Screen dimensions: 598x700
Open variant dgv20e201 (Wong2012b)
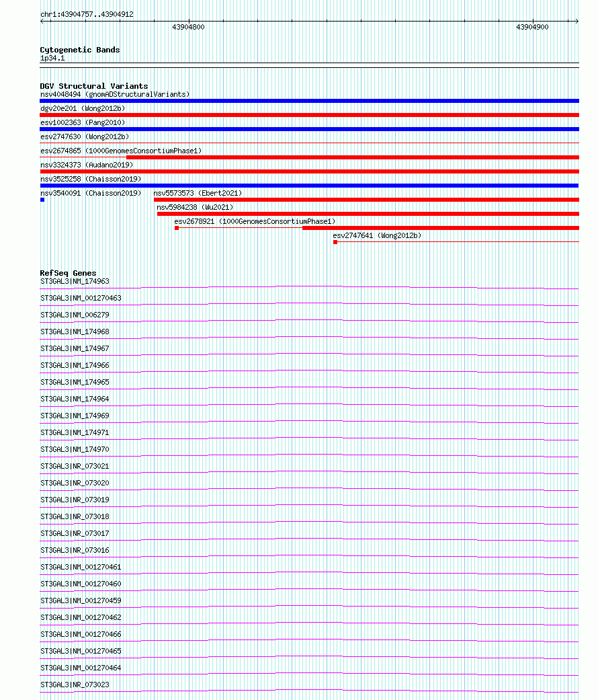(83, 108)
